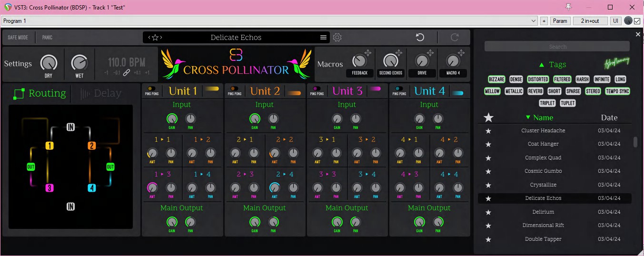Toggle Unit 3 Ping Pong switch
This screenshot has width=644, height=256.
point(317,89)
